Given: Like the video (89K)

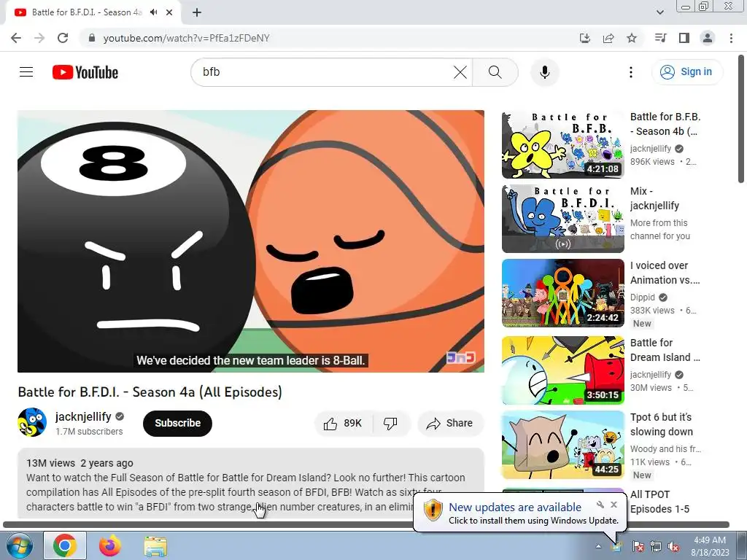Looking at the screenshot, I should point(343,424).
